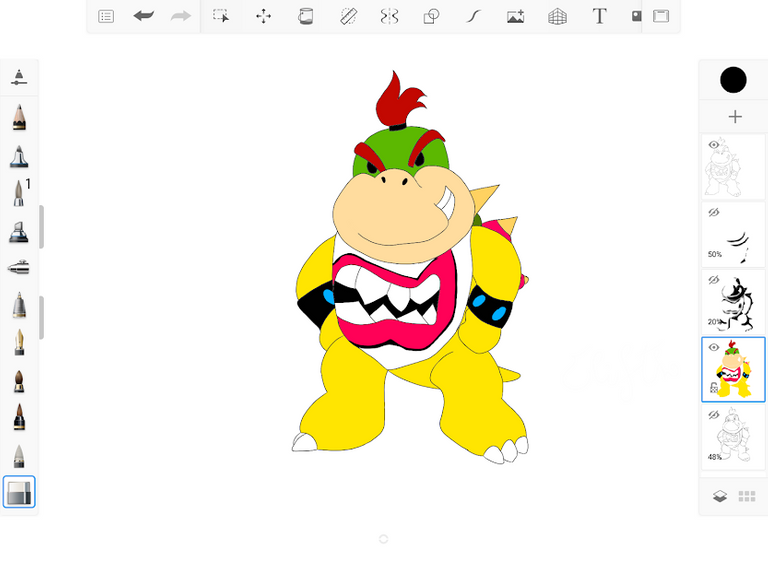The image size is (768, 576).
Task: Show the hidden 20% shading layer
Action: click(714, 280)
